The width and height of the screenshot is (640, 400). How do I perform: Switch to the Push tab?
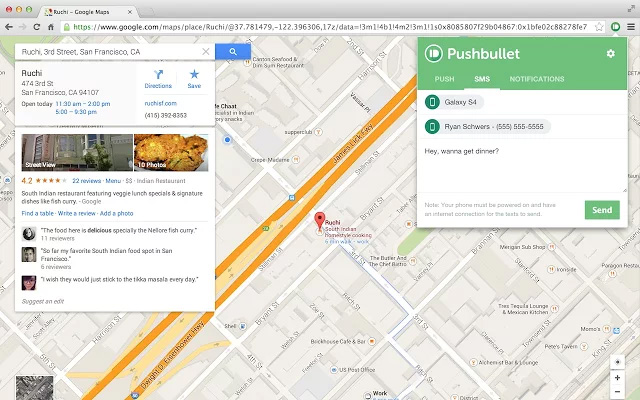click(x=445, y=79)
